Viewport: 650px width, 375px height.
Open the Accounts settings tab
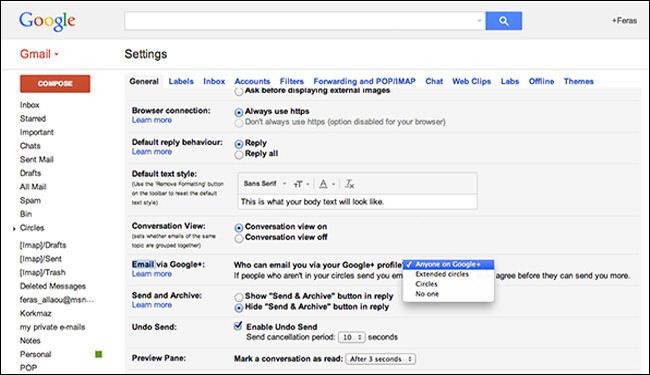(x=252, y=81)
